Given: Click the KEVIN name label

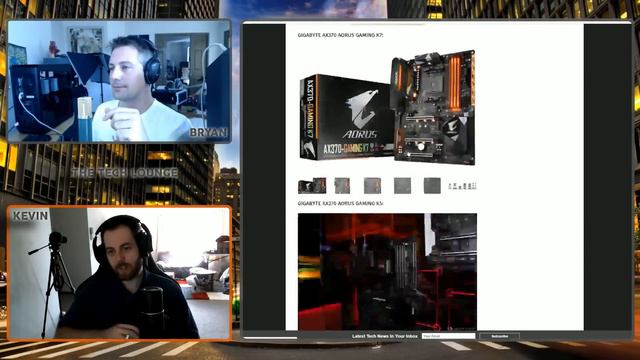Looking at the screenshot, I should pyautogui.click(x=30, y=216).
